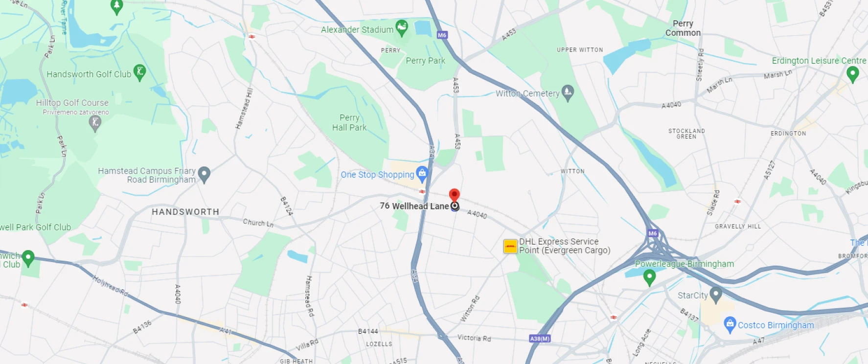Viewport: 868px width, 364px height.
Task: Click the Costco Birmingham shopping icon
Action: click(x=730, y=324)
